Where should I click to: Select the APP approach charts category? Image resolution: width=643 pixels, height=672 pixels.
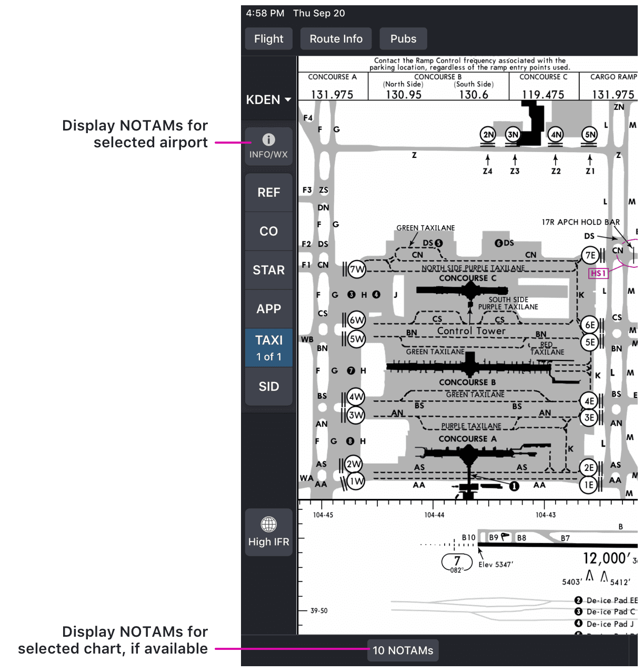(268, 309)
